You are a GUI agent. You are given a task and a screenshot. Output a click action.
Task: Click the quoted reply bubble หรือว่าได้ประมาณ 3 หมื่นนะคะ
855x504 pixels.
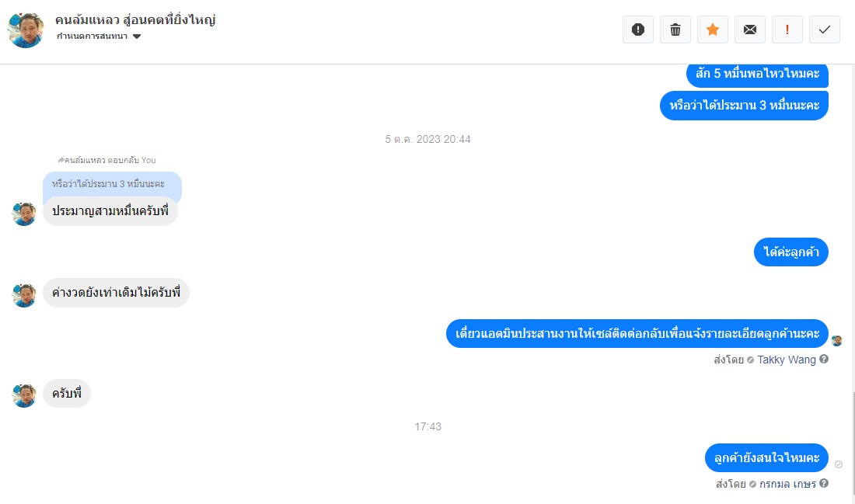[112, 184]
